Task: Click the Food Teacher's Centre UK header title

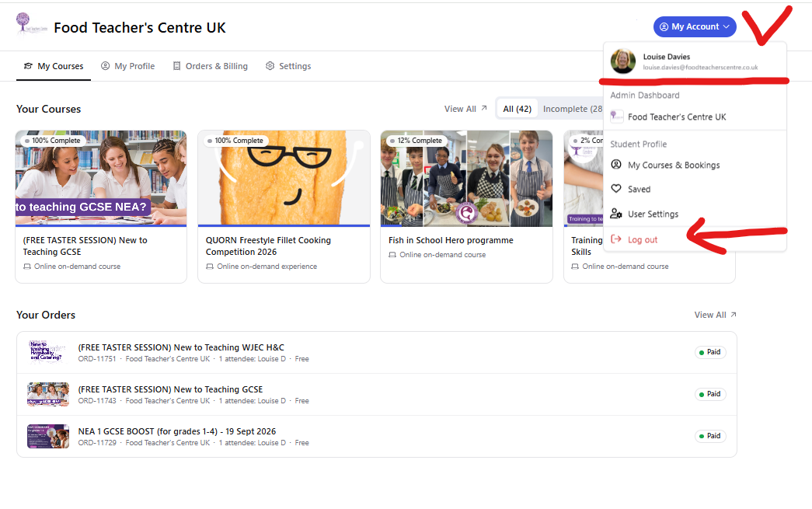Action: coord(140,27)
